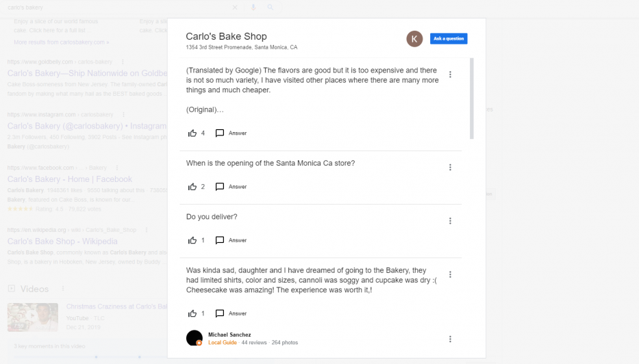This screenshot has width=639, height=364.
Task: Answer the translated expensive review
Action: click(x=231, y=133)
